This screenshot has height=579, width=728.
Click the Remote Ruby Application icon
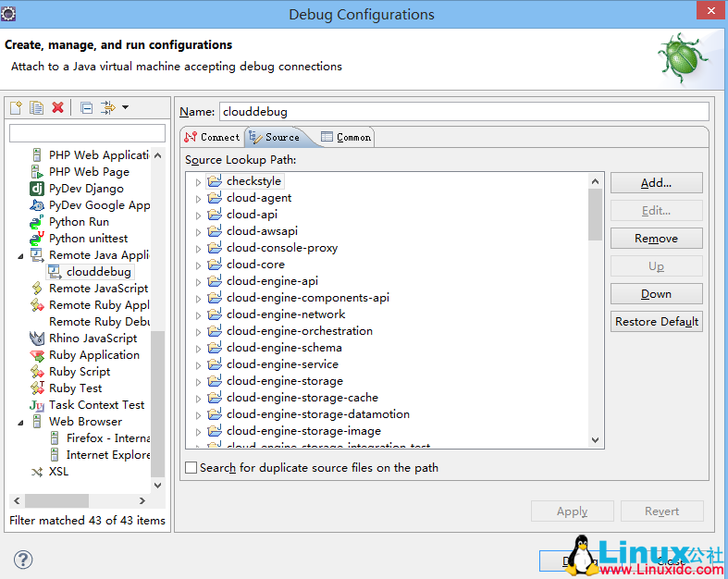click(x=37, y=305)
